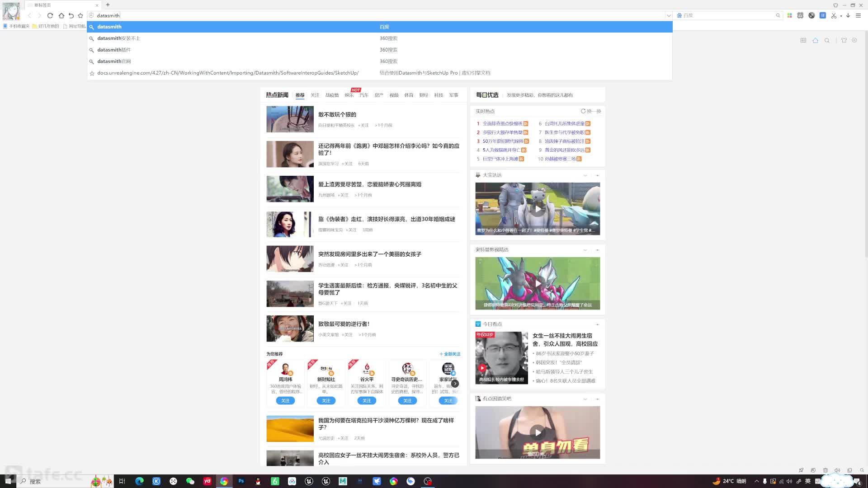Choose suggestion datasmith安装不上
868x488 pixels.
(379, 38)
